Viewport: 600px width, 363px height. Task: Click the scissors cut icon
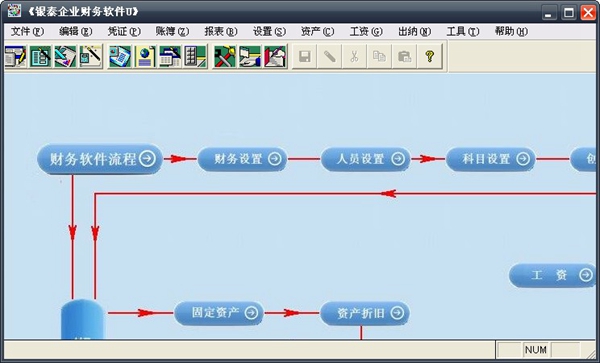[x=354, y=57]
